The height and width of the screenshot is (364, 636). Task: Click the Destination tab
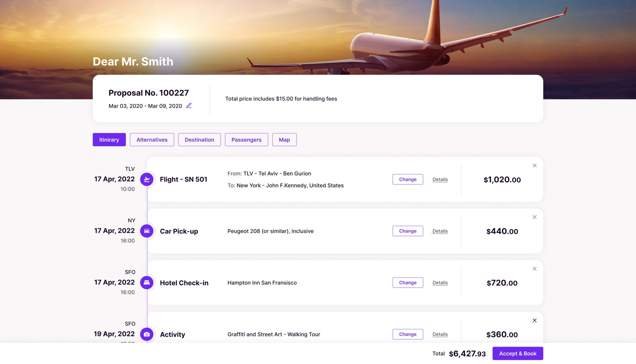click(x=199, y=139)
